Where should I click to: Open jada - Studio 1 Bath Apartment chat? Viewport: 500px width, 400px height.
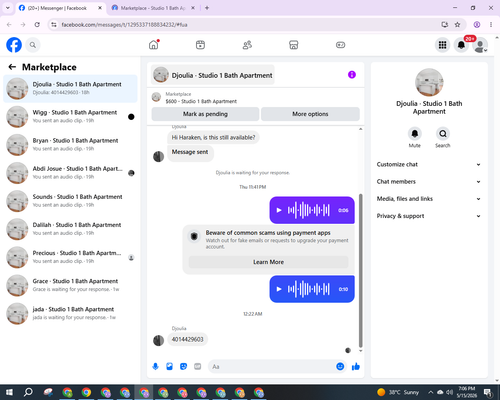click(x=70, y=313)
